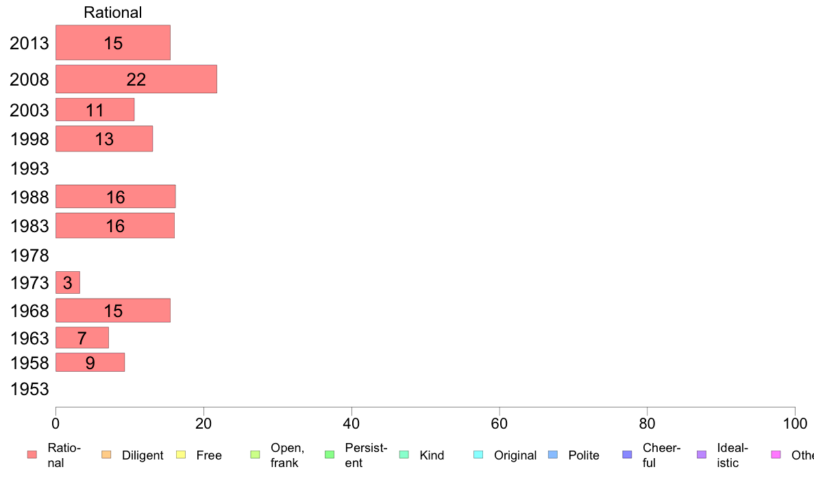Click the Open, frank legend swatch
This screenshot has width=814, height=504.
(255, 455)
